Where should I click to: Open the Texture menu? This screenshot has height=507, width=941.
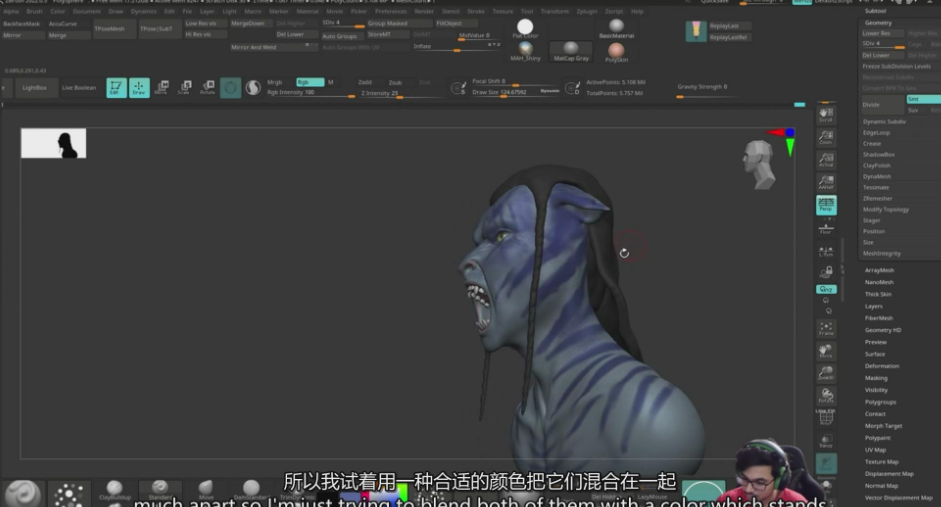(503, 11)
